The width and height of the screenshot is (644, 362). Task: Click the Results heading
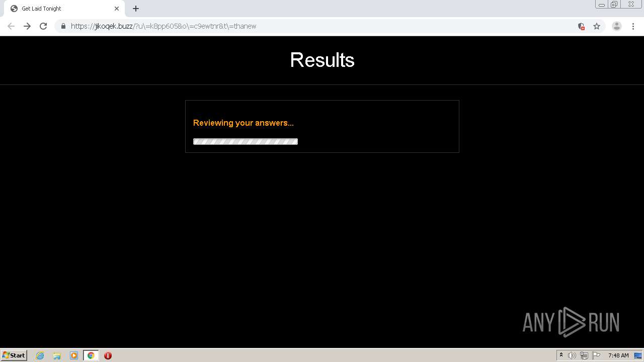pyautogui.click(x=322, y=60)
